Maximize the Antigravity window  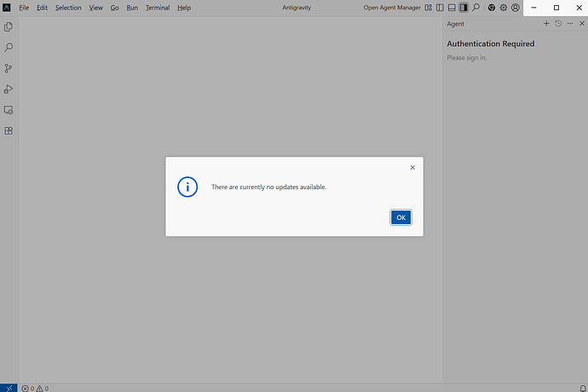(556, 8)
